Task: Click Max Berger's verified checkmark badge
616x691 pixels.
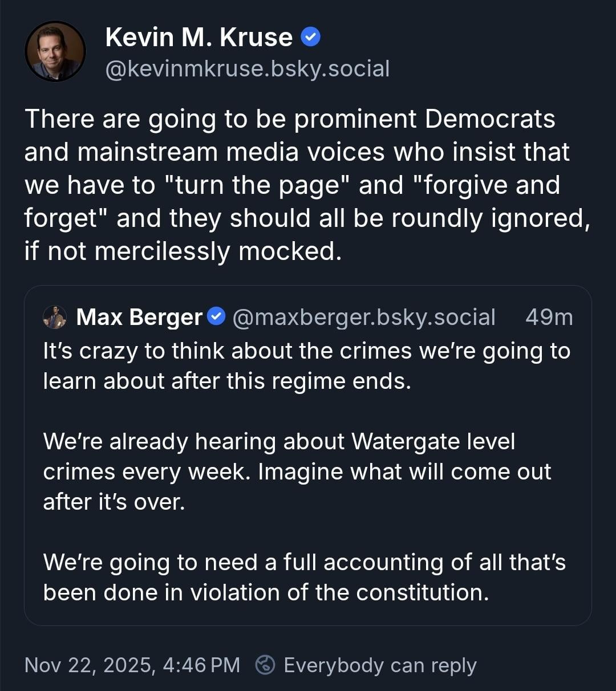Action: click(x=216, y=316)
